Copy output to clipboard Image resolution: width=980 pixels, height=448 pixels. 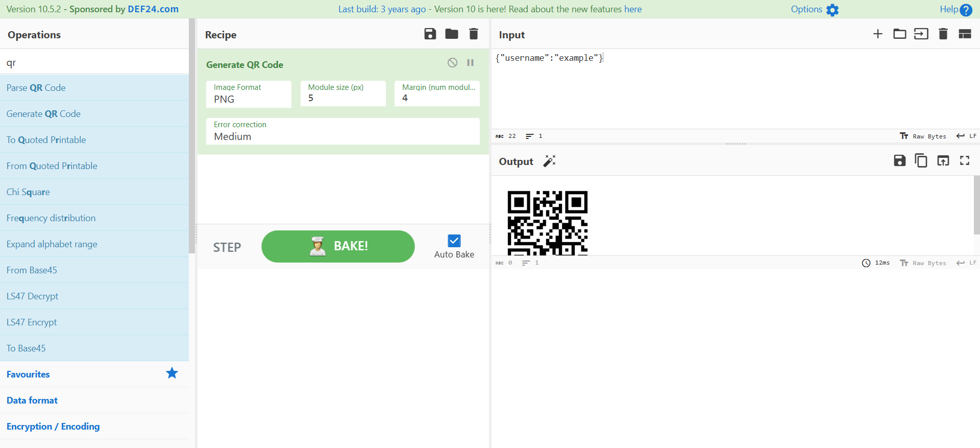921,161
